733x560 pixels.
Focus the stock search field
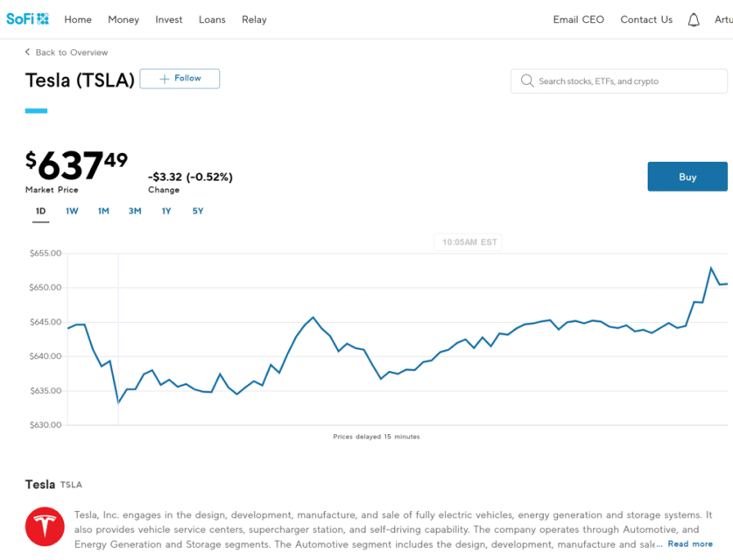click(619, 81)
